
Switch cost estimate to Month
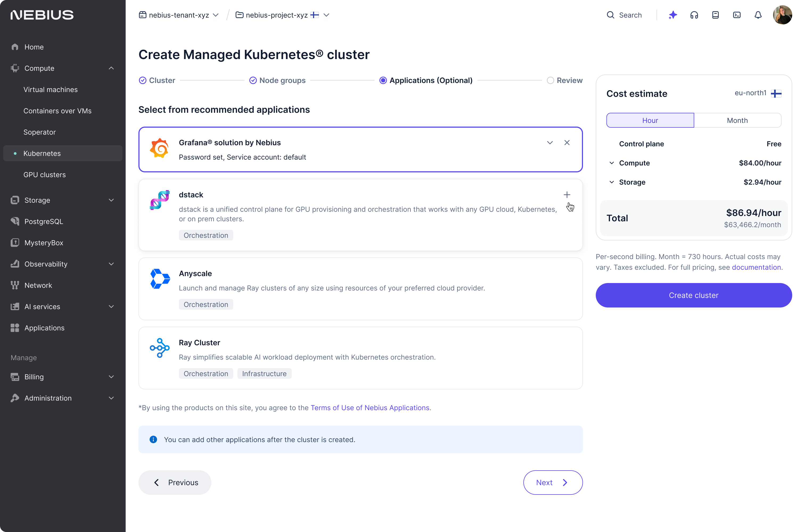click(737, 120)
